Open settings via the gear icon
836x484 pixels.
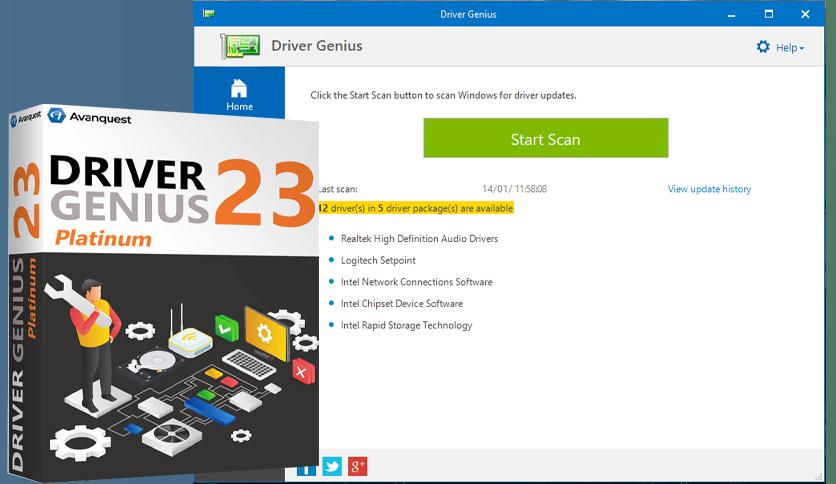[763, 47]
